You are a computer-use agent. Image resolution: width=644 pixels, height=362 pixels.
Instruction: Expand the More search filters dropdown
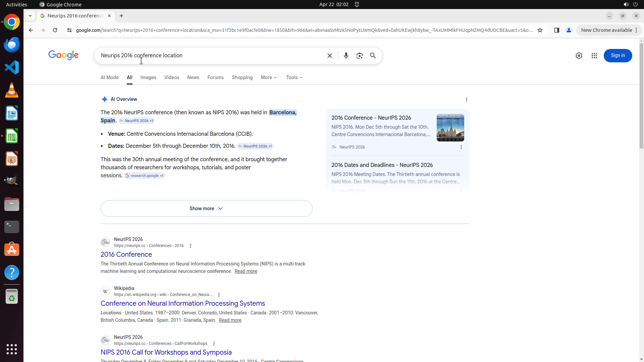coord(269,77)
